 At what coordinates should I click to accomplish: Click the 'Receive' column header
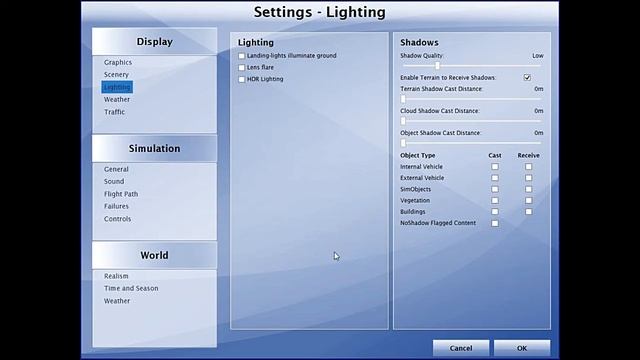point(529,156)
